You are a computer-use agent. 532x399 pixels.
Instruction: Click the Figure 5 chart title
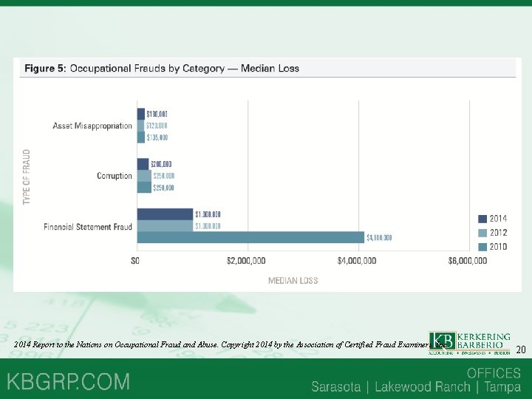coord(162,69)
